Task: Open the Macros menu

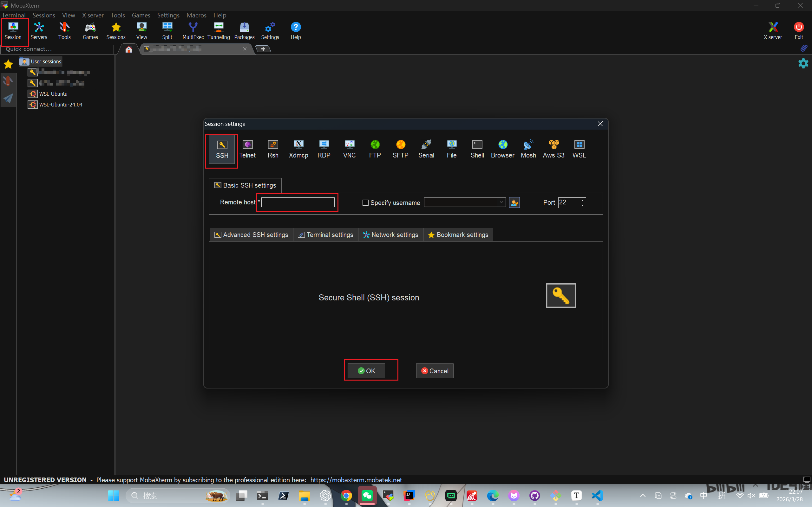Action: tap(196, 15)
